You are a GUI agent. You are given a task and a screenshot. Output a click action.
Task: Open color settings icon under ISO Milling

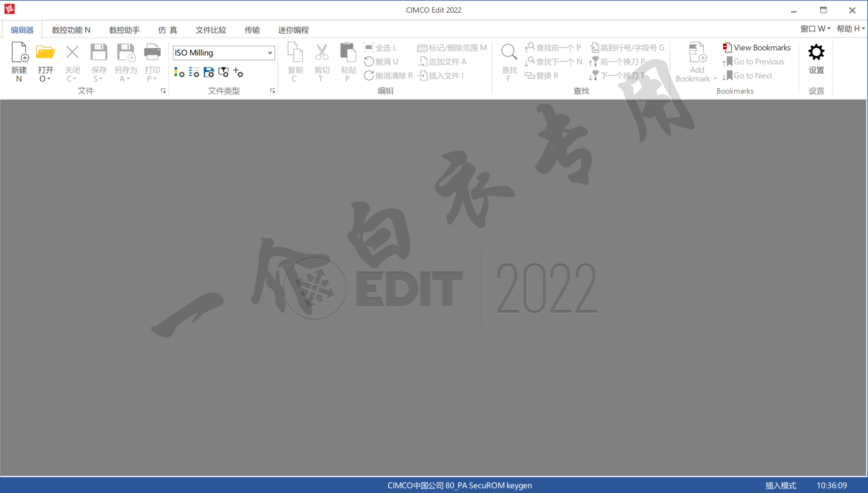179,73
